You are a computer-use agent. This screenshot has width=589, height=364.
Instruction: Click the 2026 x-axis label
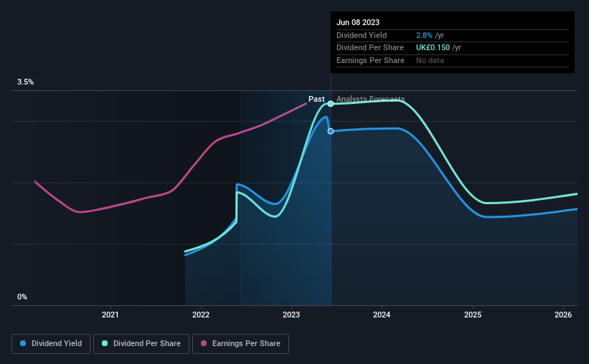point(563,315)
